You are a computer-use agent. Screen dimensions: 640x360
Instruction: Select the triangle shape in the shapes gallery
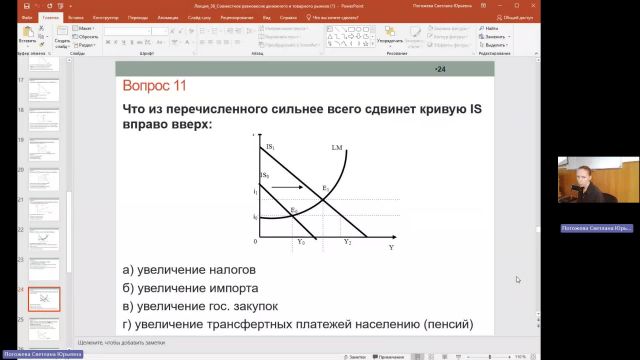(330, 36)
